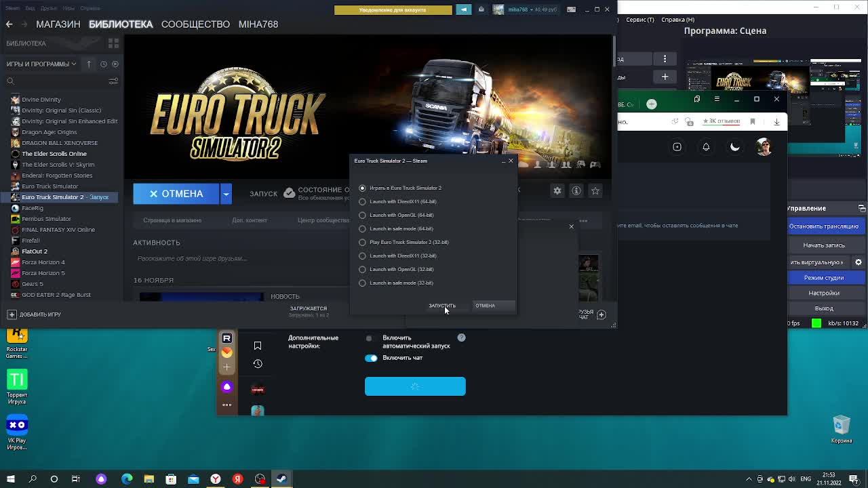Open OBS 'Сервис (T)' menu
Screen dimensions: 868x488
(x=640, y=20)
